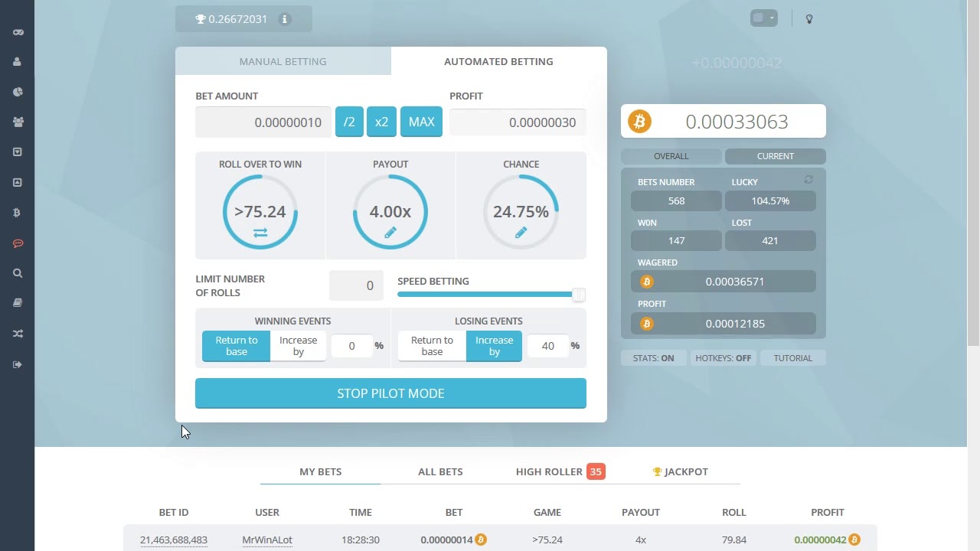Select winning events Increase by option
The height and width of the screenshot is (551, 980).
(x=298, y=346)
